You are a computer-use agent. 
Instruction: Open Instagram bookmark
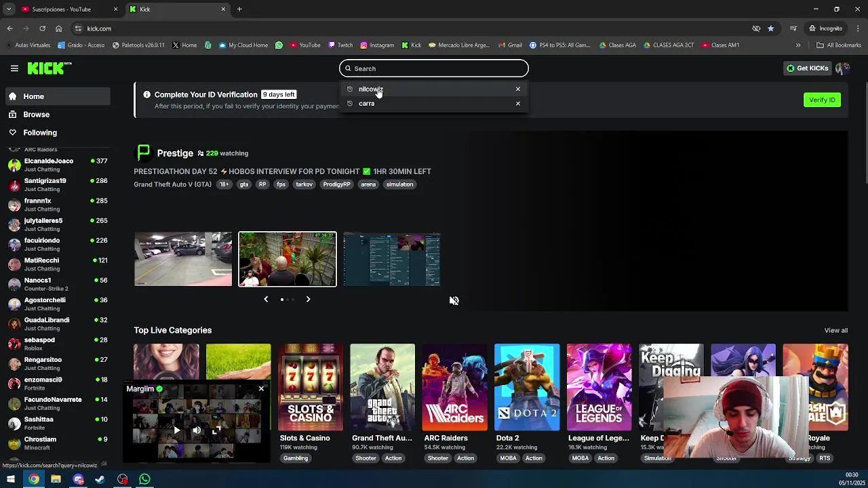pyautogui.click(x=377, y=45)
